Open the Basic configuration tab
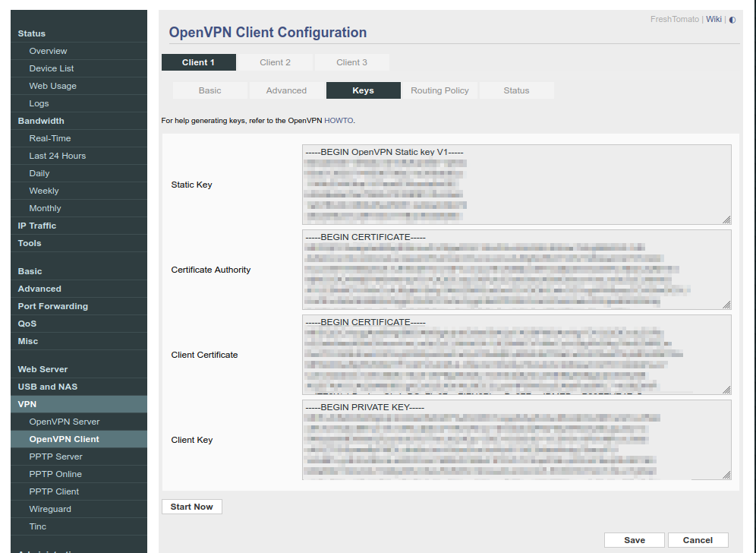The image size is (756, 553). (x=210, y=90)
